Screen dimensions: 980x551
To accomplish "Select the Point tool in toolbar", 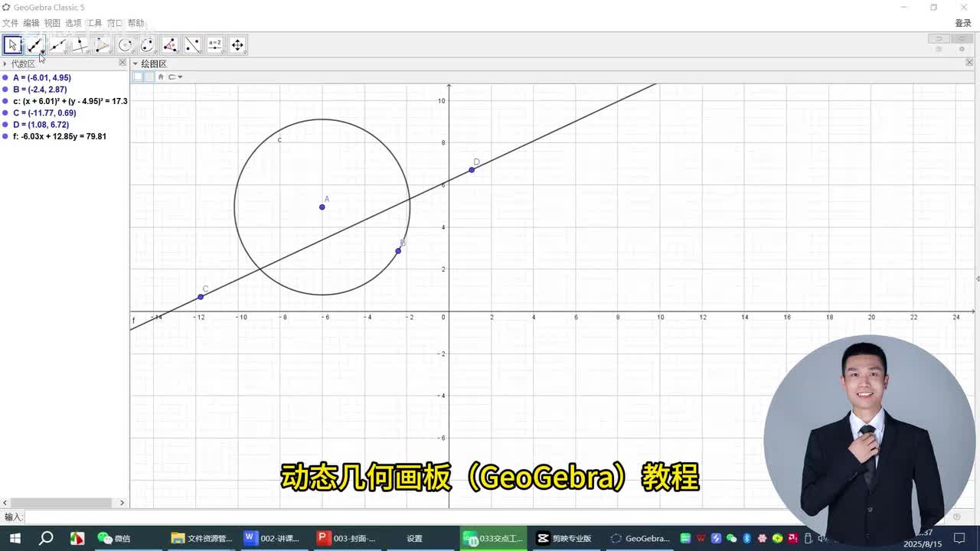I will [x=35, y=45].
